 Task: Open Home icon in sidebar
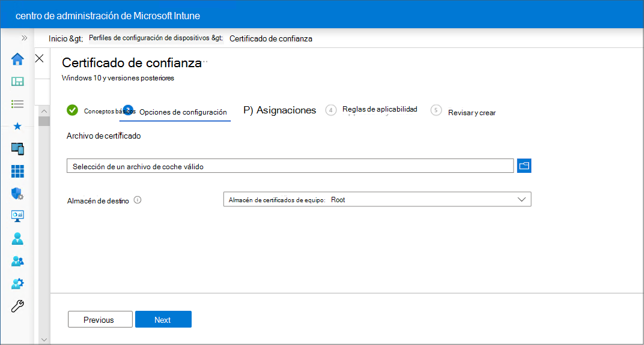pos(17,59)
